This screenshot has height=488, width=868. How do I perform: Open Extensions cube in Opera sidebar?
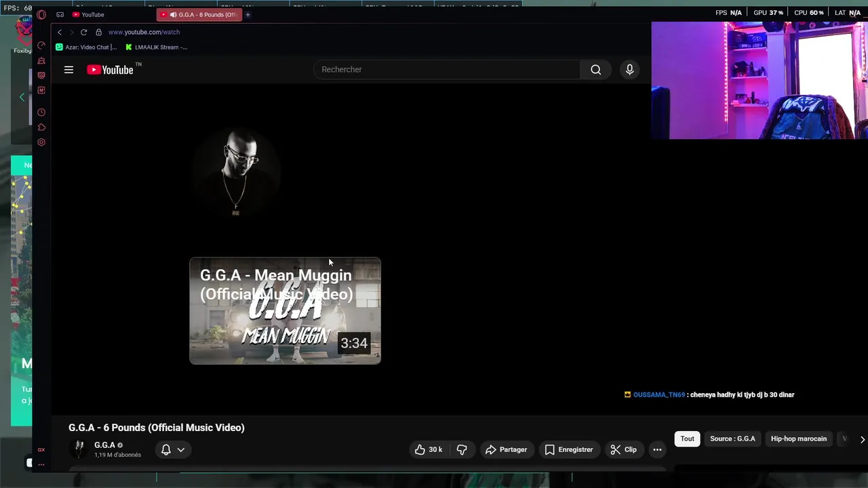click(x=41, y=127)
